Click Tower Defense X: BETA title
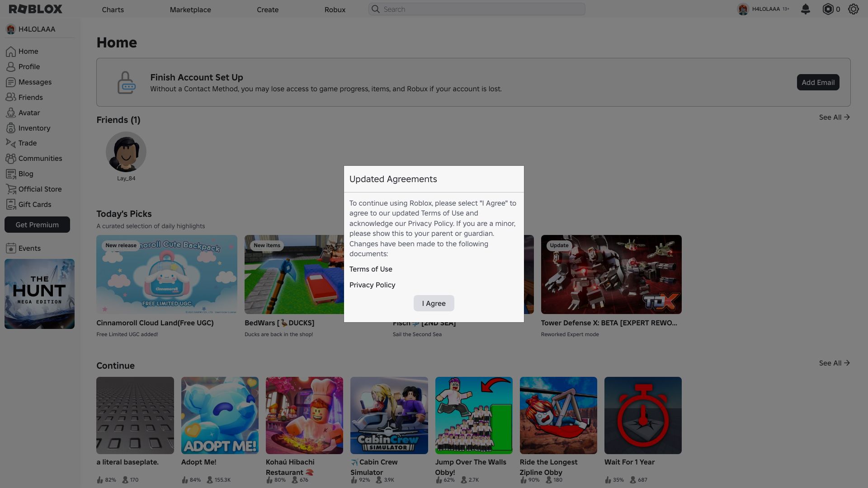 pos(609,323)
